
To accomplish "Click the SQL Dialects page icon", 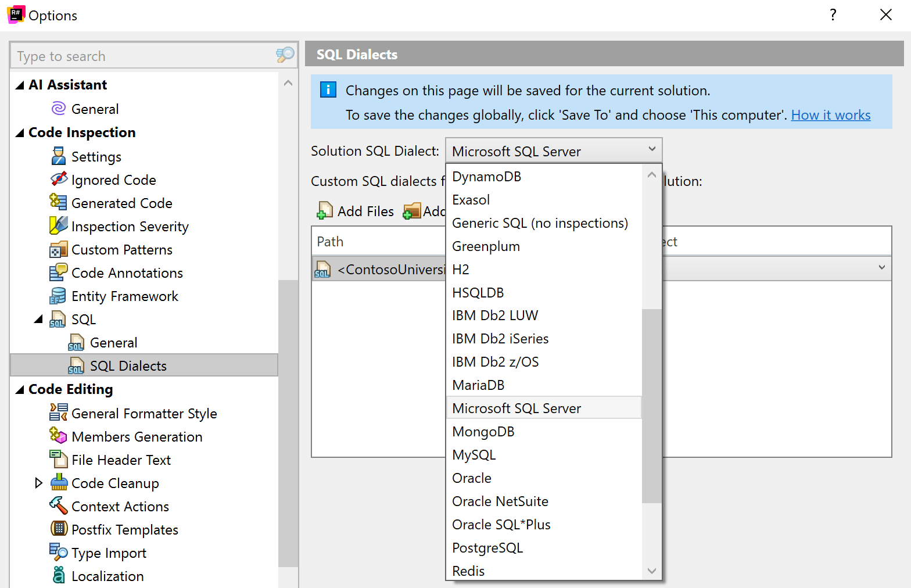I will pyautogui.click(x=76, y=366).
